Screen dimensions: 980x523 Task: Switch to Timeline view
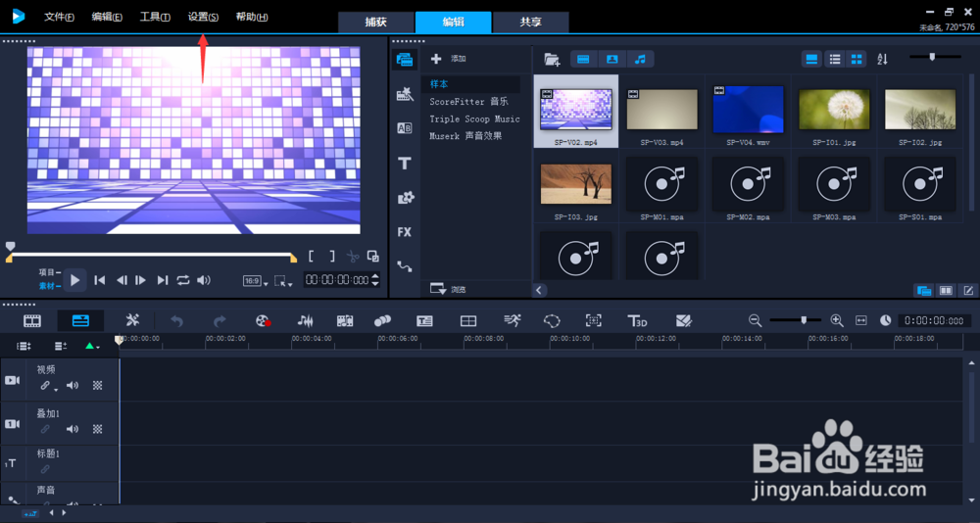80,321
